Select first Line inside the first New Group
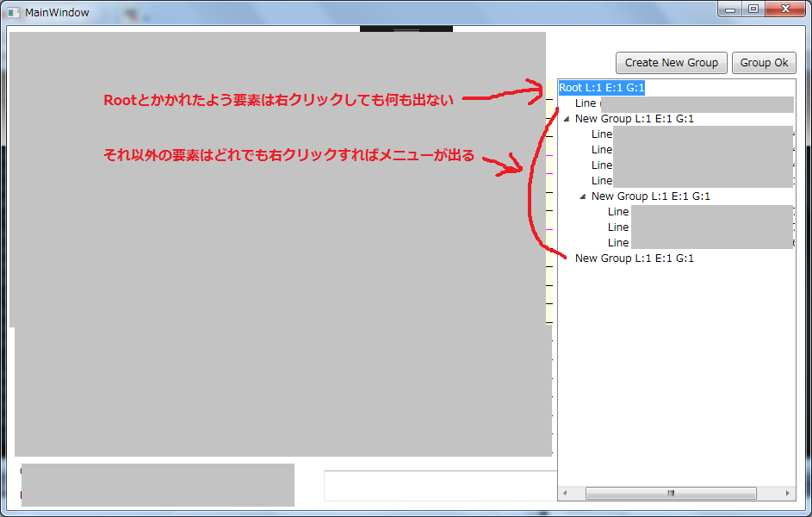This screenshot has width=812, height=517. [x=602, y=134]
